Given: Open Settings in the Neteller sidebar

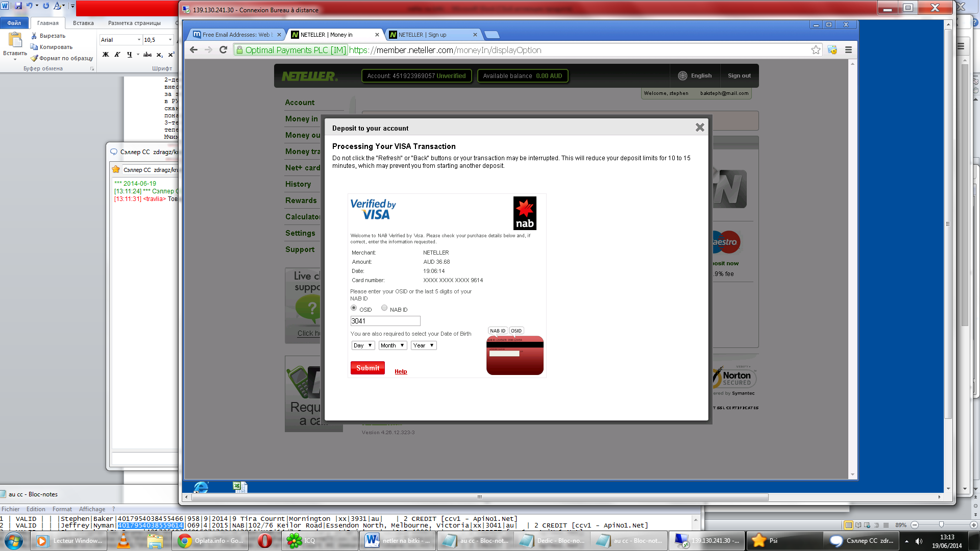Looking at the screenshot, I should pyautogui.click(x=300, y=233).
